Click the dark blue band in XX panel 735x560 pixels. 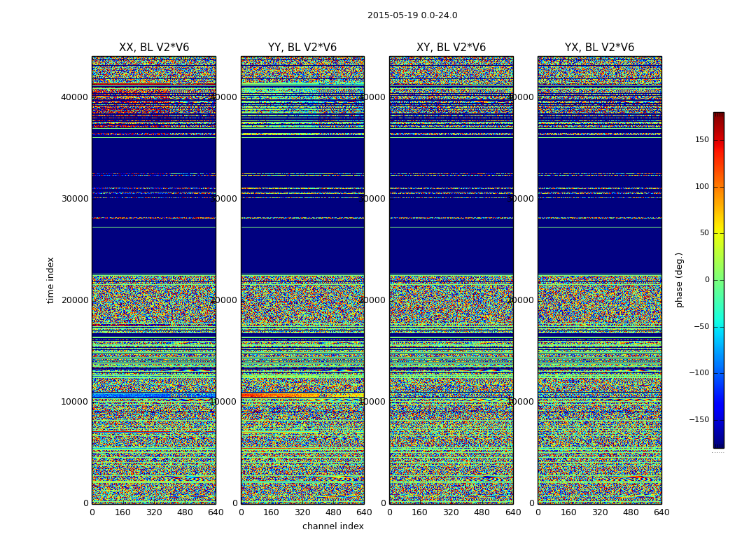point(154,245)
